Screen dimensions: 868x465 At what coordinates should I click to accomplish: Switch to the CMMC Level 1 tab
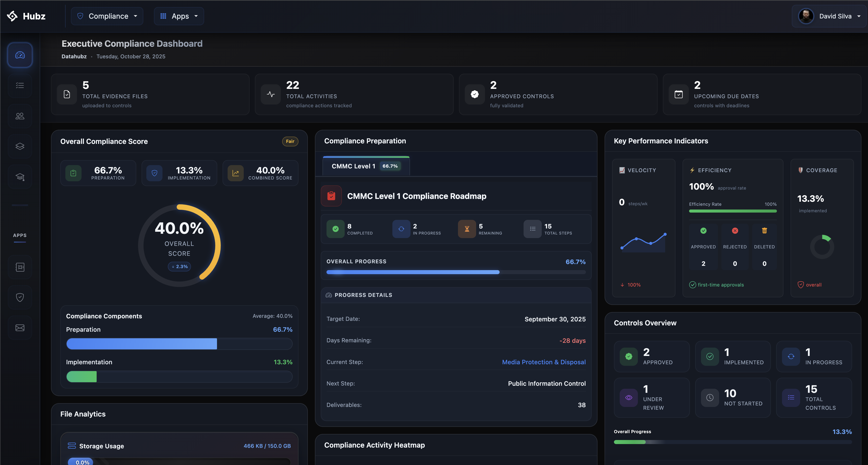pyautogui.click(x=366, y=166)
